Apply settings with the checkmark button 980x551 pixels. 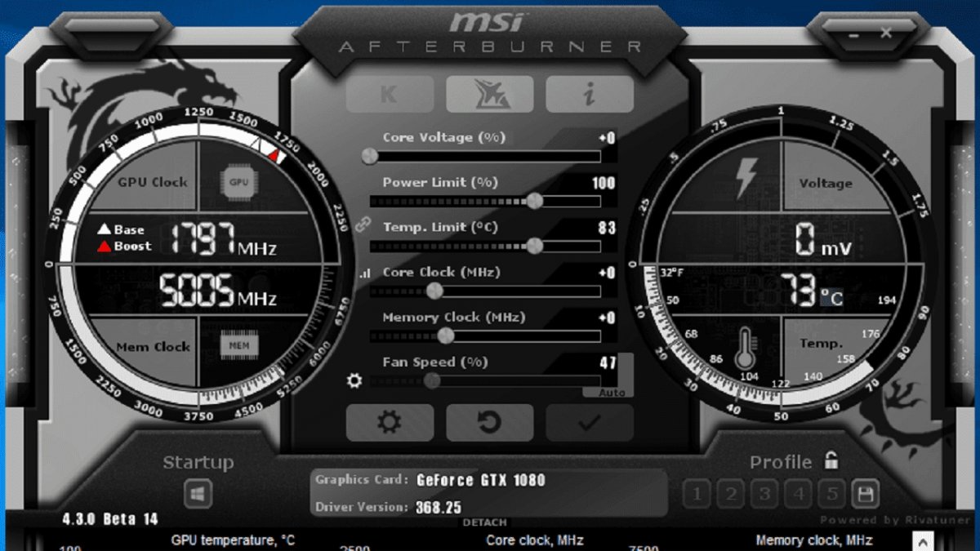pyautogui.click(x=590, y=422)
